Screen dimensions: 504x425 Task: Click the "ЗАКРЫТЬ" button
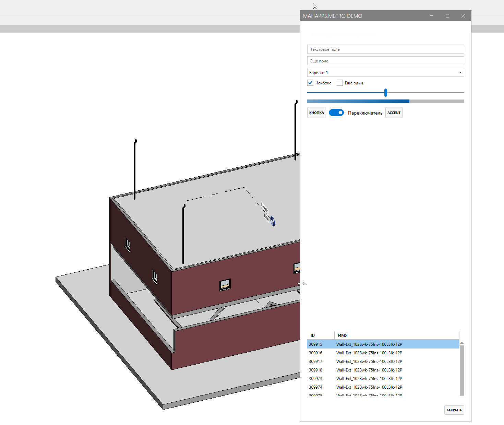point(454,410)
